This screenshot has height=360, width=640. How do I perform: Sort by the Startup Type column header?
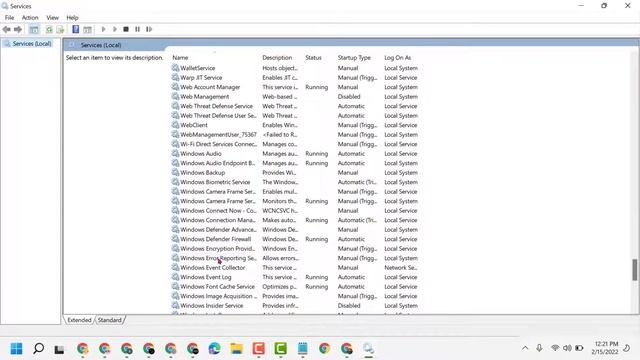pos(354,58)
